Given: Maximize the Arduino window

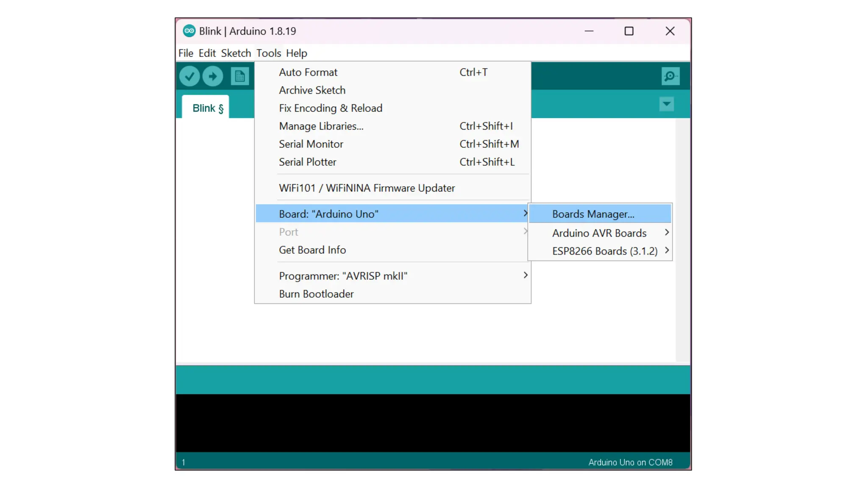Looking at the screenshot, I should click(x=629, y=31).
